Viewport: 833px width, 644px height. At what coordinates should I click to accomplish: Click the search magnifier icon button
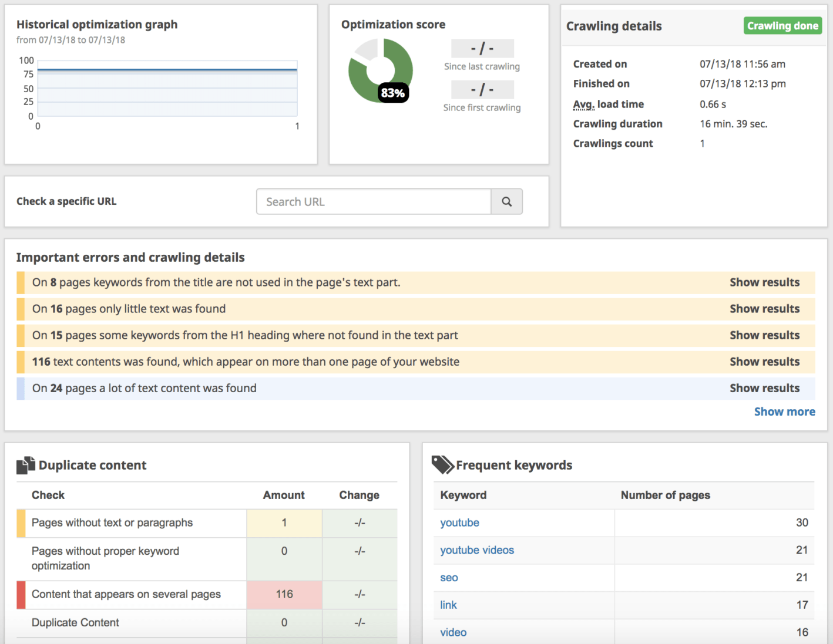506,202
